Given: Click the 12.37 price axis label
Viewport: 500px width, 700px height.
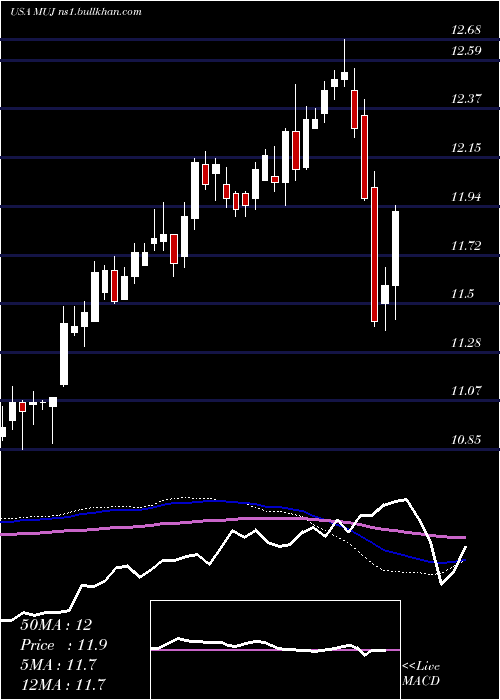Looking at the screenshot, I should (x=466, y=99).
